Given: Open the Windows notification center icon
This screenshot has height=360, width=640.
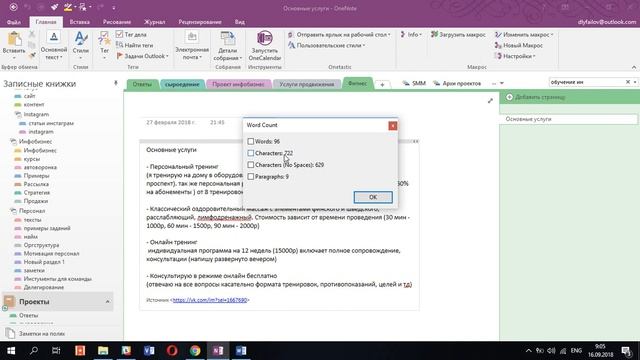Looking at the screenshot, I should tap(626, 351).
